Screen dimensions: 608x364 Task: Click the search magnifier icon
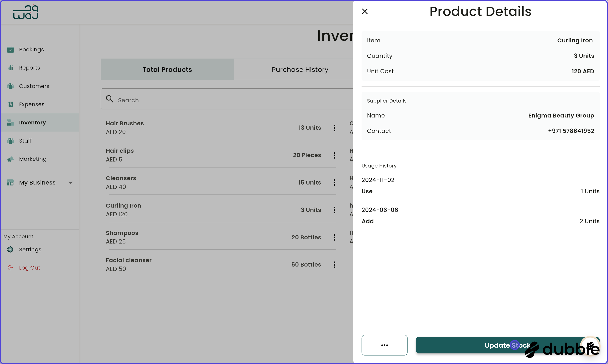click(110, 99)
